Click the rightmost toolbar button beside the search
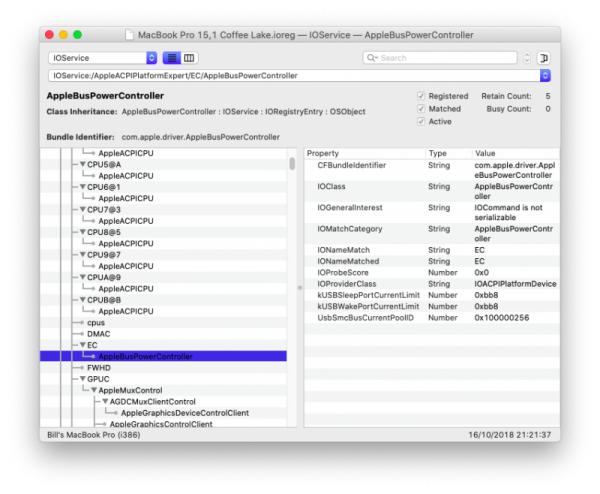The image size is (600, 494). (x=544, y=59)
